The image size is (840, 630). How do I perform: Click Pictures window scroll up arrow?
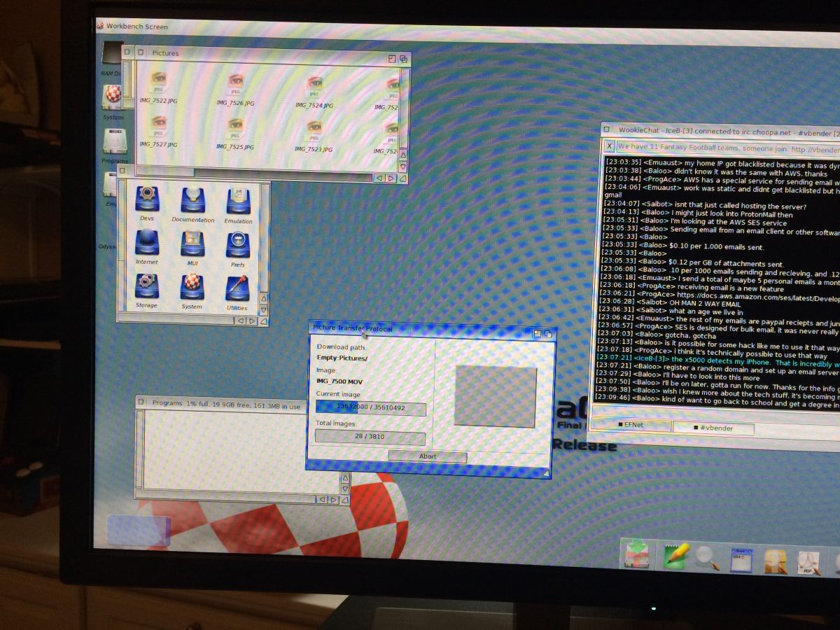[402, 155]
